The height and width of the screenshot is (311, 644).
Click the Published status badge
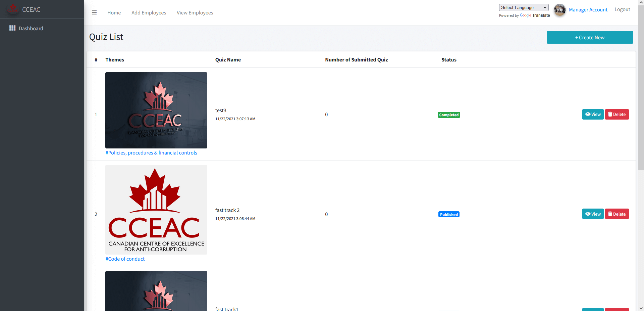tap(449, 215)
